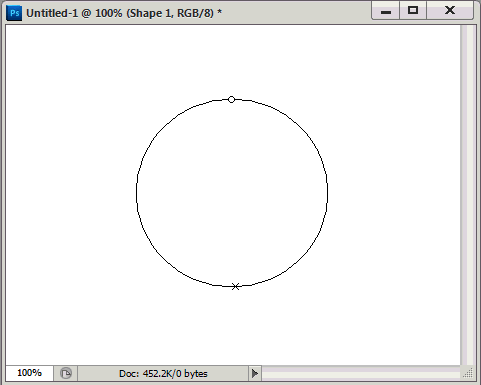Minimize the Untitled-1 document window
This screenshot has height=385, width=481.
click(x=385, y=11)
